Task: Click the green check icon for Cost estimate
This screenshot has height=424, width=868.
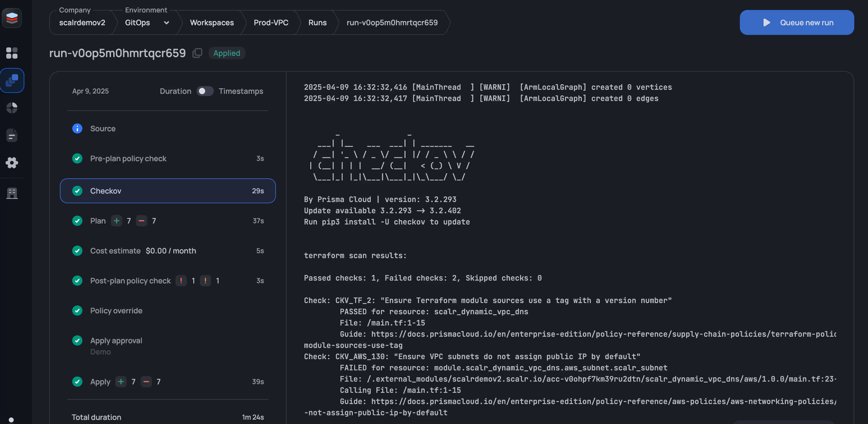Action: 77,251
